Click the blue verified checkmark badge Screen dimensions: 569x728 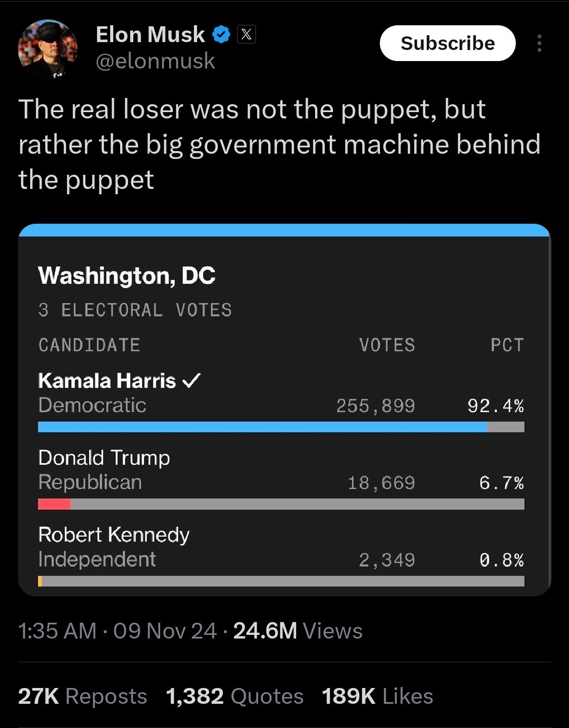221,35
